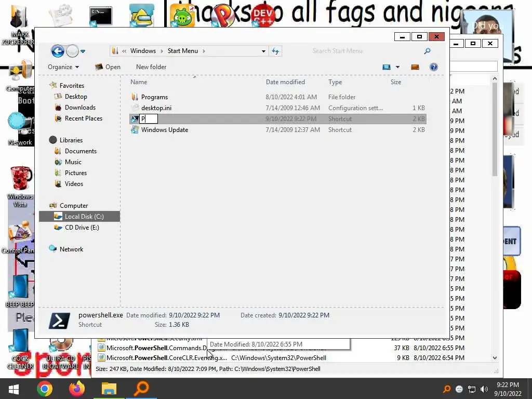Select Libraries in navigation pane
Screen dimensions: 532x399
coord(71,140)
